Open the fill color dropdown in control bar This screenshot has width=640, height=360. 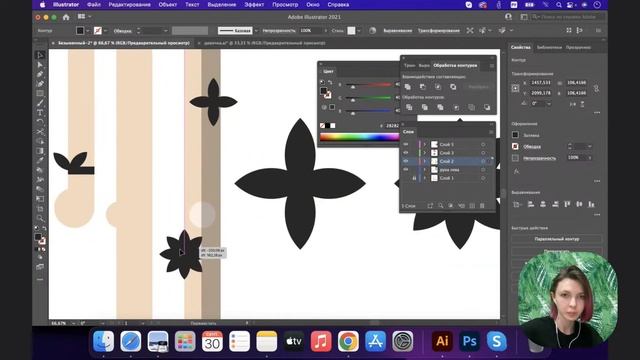tap(88, 31)
